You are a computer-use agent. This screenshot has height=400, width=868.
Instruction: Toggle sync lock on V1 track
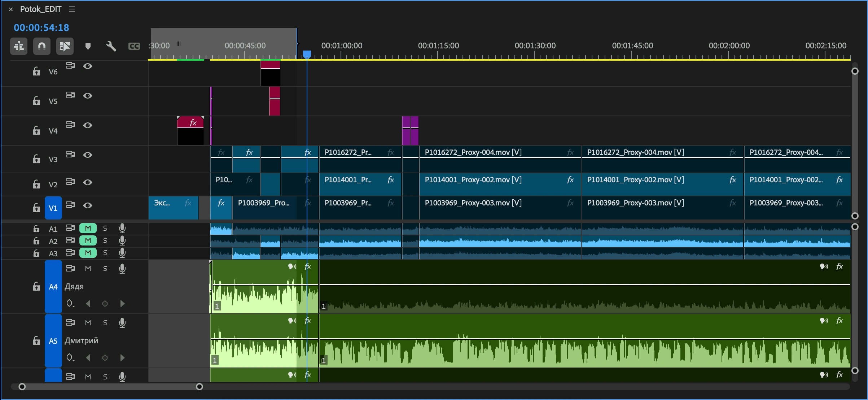71,205
